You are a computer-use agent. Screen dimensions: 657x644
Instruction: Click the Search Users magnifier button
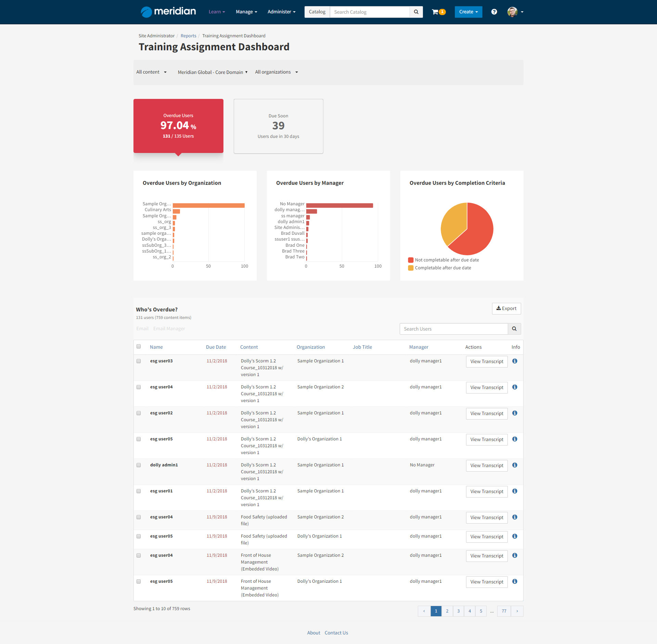click(514, 329)
